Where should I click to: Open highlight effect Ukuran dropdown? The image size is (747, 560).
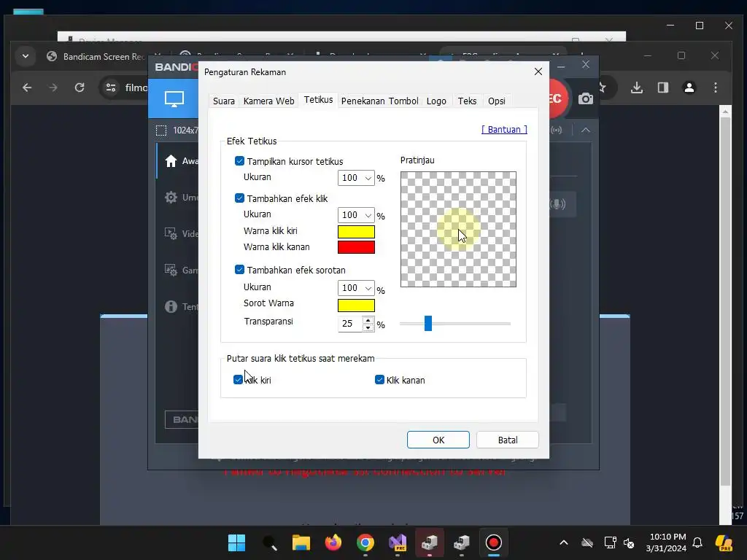(356, 287)
